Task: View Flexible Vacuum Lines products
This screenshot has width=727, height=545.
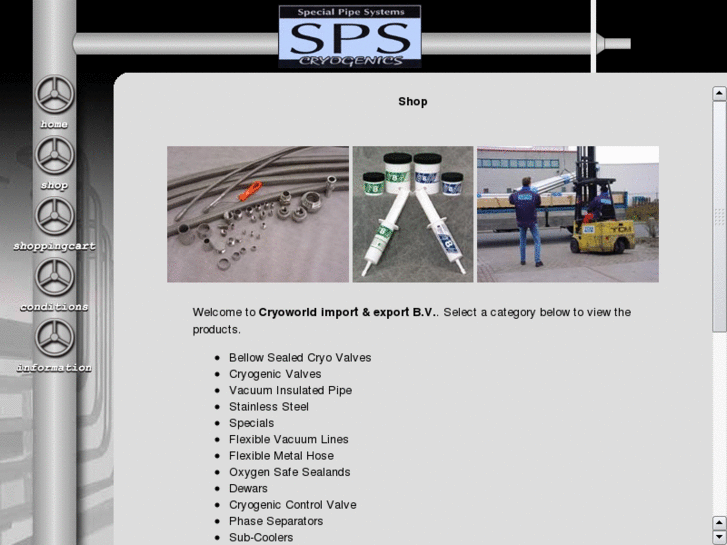Action: coord(288,439)
